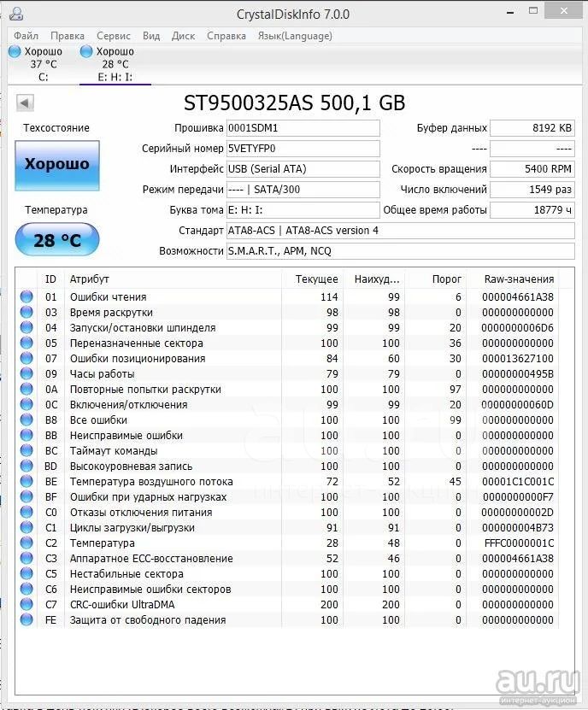Screen dimensions: 588x710
Task: Select the Переназначенные сектора attribute text
Action: [137, 343]
